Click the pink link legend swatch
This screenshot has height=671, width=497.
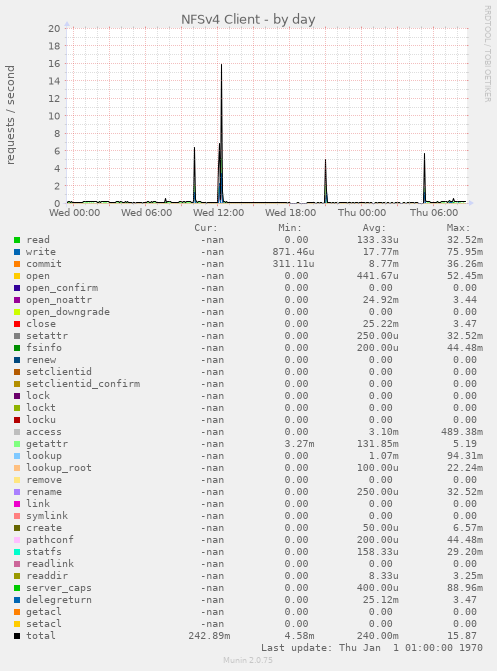(x=17, y=504)
